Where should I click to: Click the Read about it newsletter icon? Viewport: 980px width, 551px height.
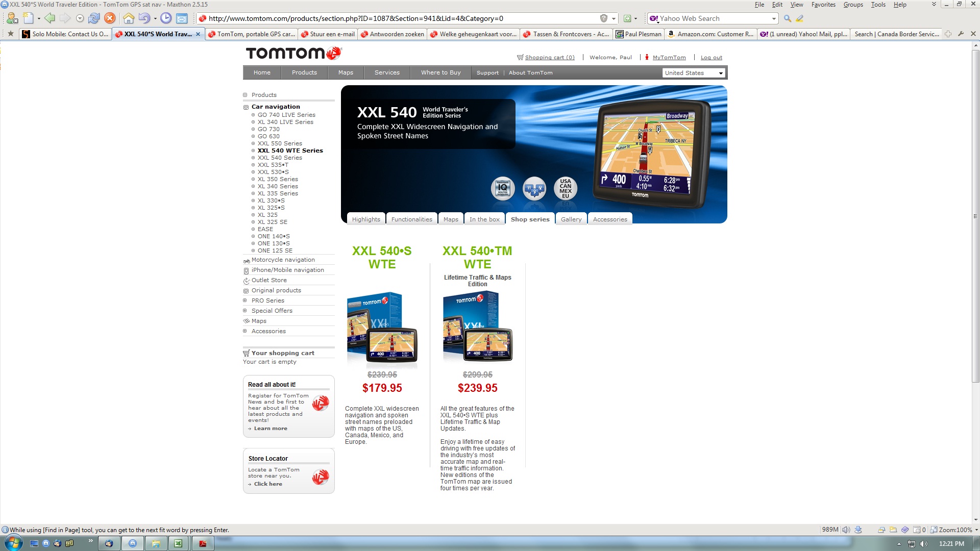[321, 403]
